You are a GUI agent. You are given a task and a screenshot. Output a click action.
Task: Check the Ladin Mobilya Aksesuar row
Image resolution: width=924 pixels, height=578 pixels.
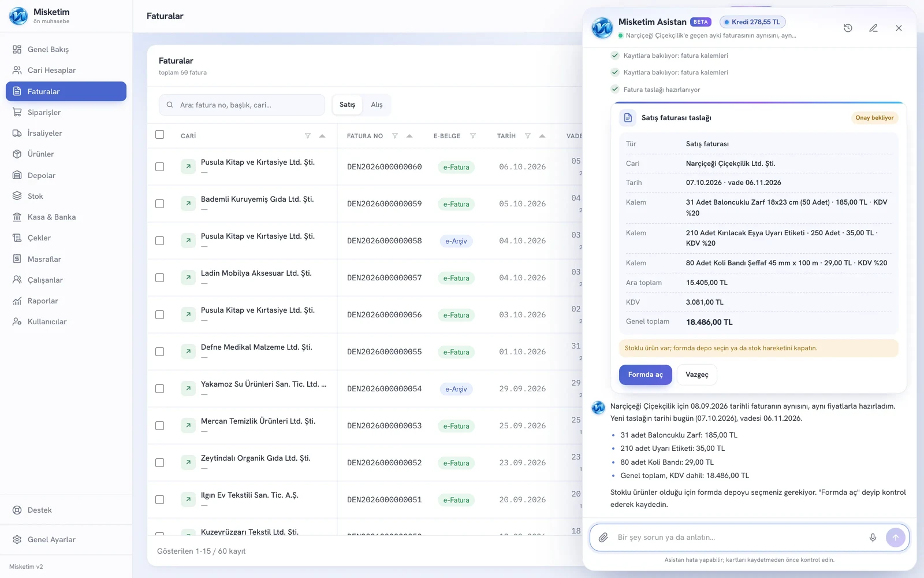(x=160, y=278)
